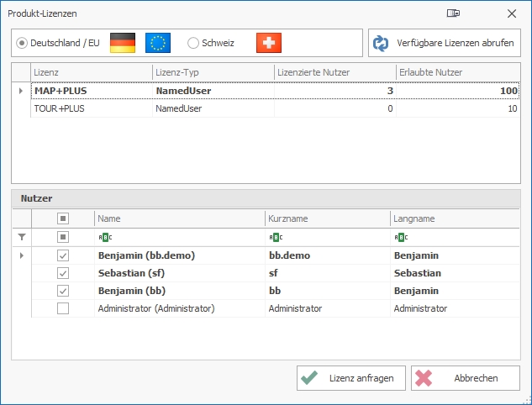Click the Lizenz anfragen button

point(351,378)
